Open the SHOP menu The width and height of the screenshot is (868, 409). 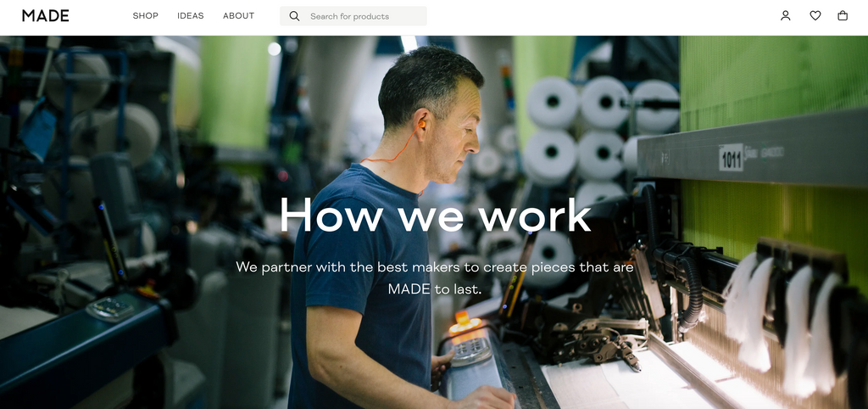[x=146, y=16]
